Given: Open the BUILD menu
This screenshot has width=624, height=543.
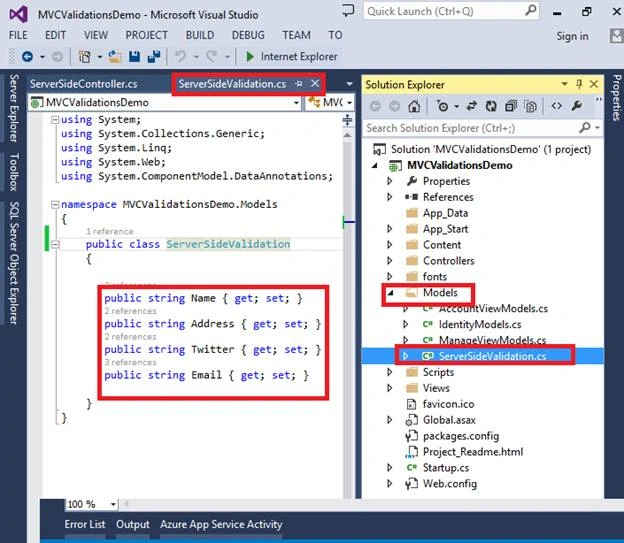Looking at the screenshot, I should pyautogui.click(x=200, y=35).
